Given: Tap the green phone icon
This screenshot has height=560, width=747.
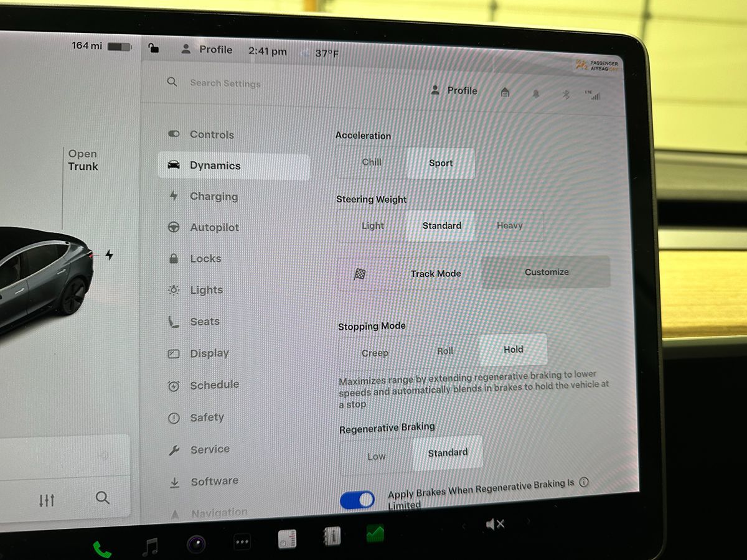Looking at the screenshot, I should click(102, 549).
